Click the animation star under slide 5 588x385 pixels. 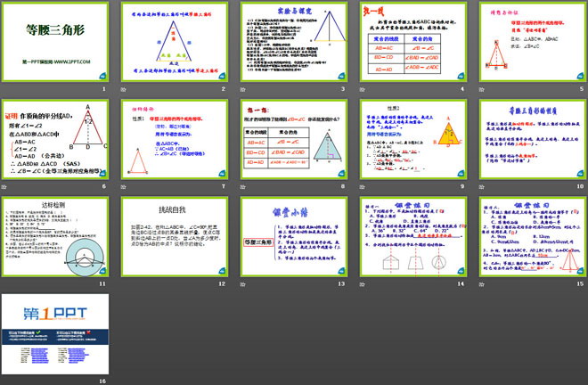point(481,89)
